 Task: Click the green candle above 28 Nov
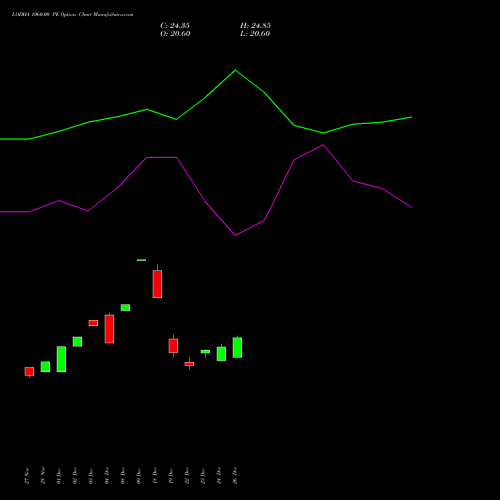[45, 366]
